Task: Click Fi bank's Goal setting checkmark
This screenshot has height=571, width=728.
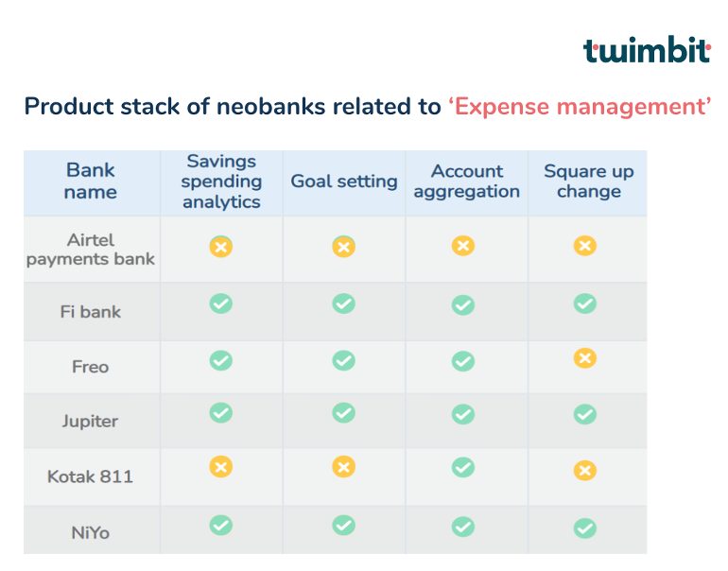Action: (x=344, y=303)
